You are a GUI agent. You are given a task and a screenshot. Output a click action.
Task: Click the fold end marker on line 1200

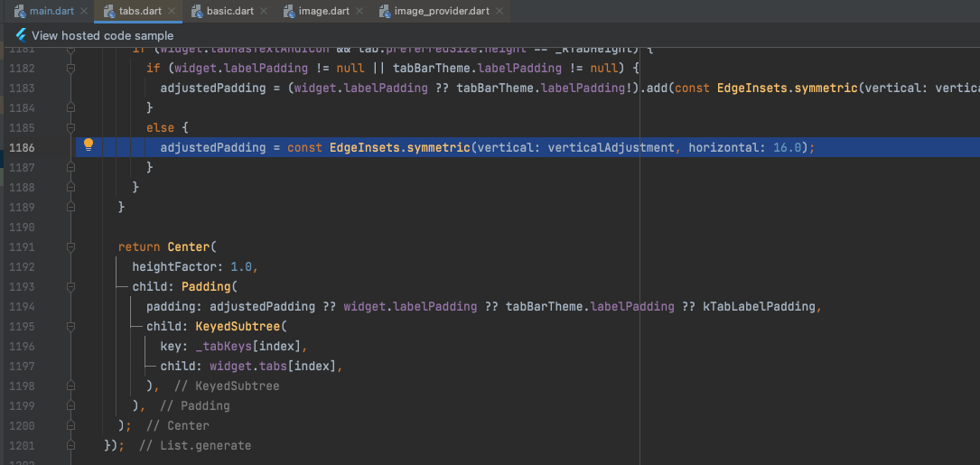(x=70, y=425)
